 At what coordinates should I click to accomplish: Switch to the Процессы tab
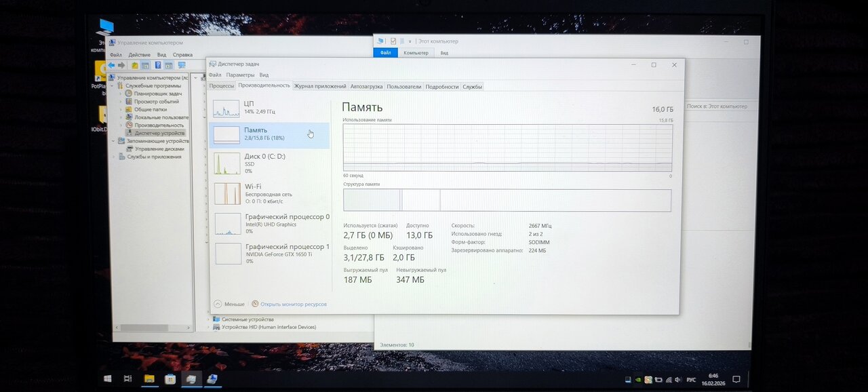tap(222, 86)
